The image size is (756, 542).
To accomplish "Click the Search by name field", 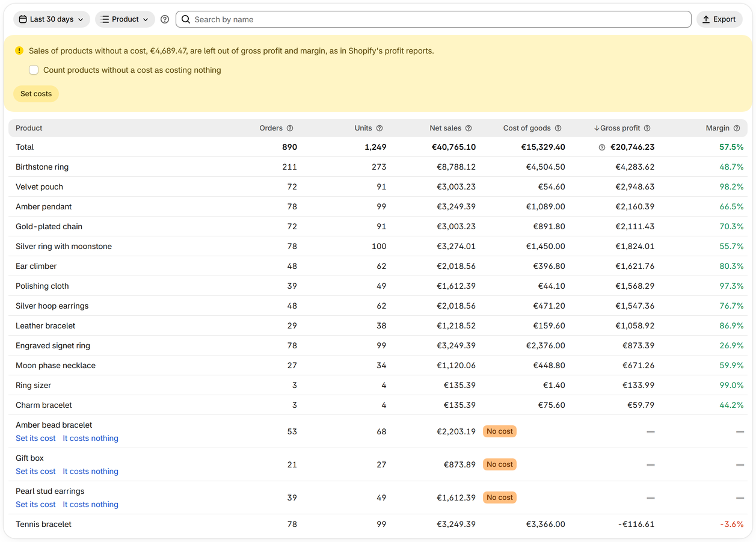I will (x=434, y=19).
